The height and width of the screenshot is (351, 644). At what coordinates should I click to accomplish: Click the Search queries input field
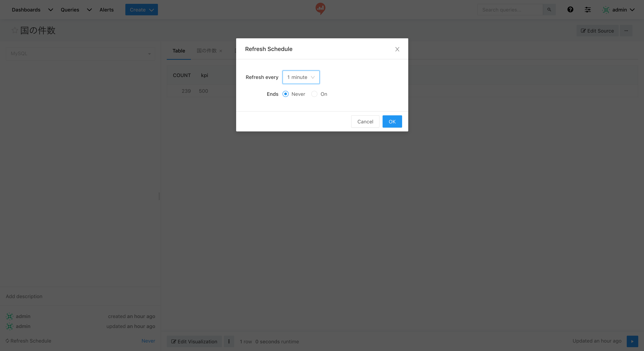tap(510, 10)
